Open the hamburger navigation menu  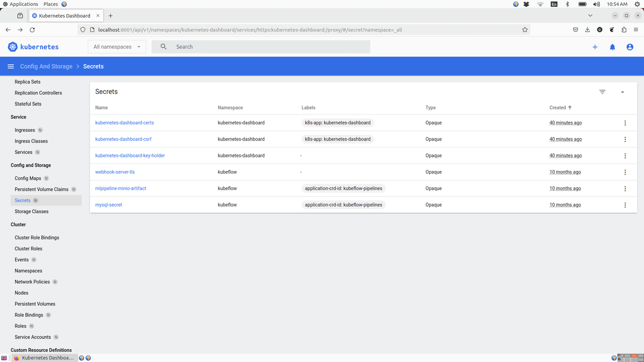11,67
